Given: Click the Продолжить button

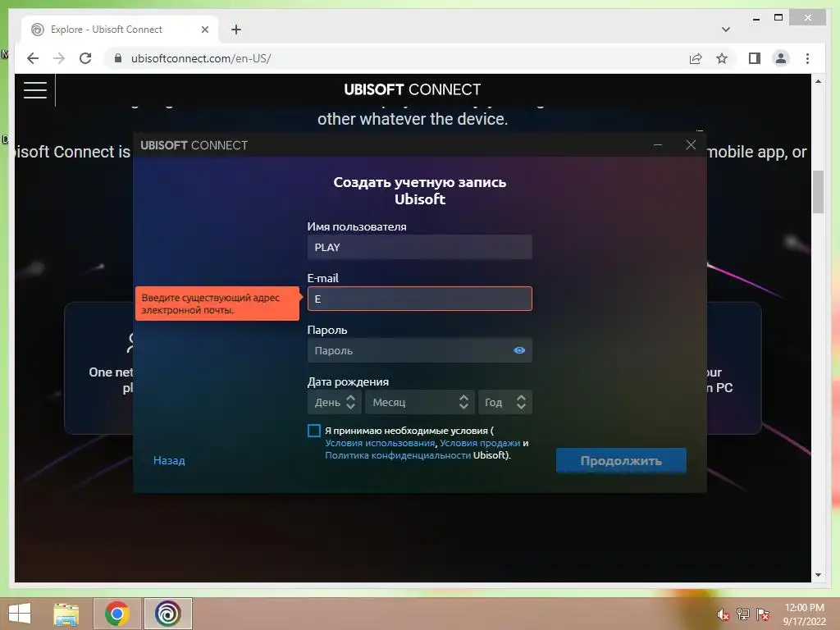Looking at the screenshot, I should click(x=621, y=461).
